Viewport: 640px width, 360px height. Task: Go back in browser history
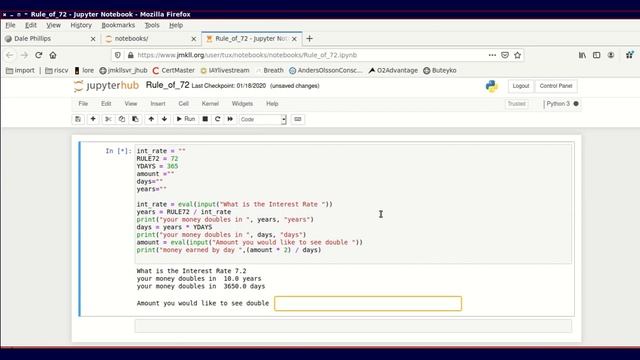[x=10, y=55]
